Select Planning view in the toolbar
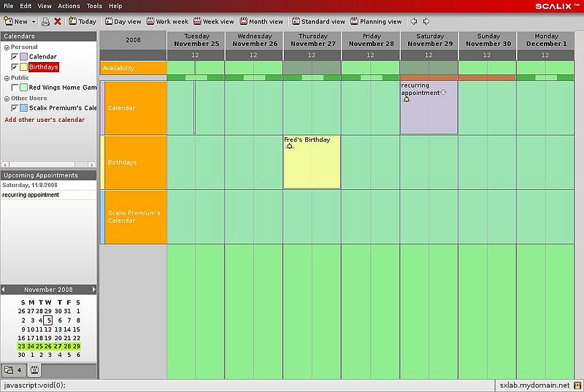 click(x=376, y=21)
